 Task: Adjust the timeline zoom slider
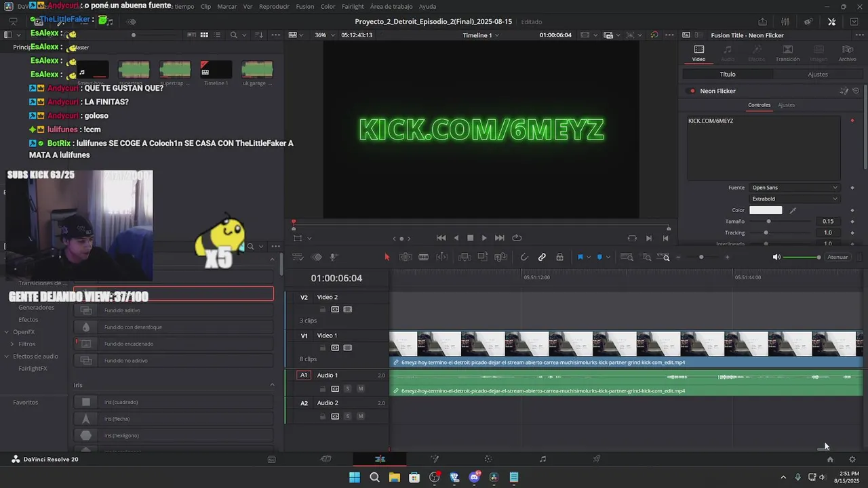[x=701, y=257]
